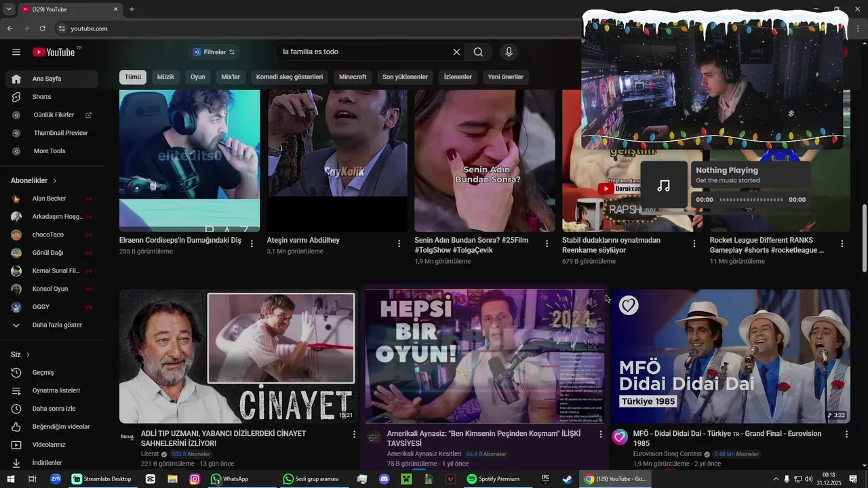
Task: Open the Konsol Oyun subscription channel
Action: click(x=52, y=289)
